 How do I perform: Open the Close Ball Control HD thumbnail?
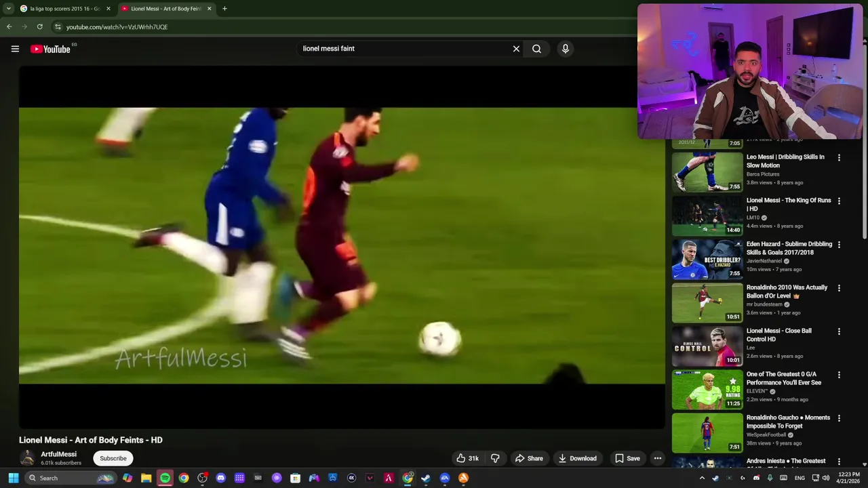click(x=707, y=346)
